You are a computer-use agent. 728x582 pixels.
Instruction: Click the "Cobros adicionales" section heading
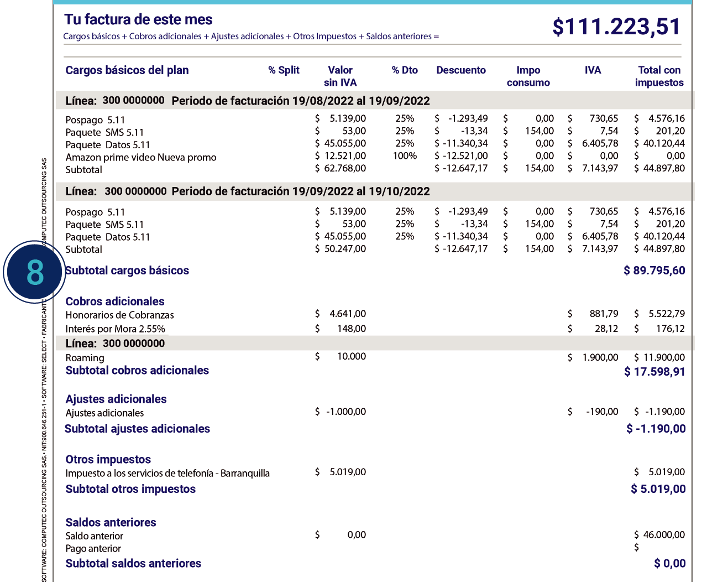point(115,302)
